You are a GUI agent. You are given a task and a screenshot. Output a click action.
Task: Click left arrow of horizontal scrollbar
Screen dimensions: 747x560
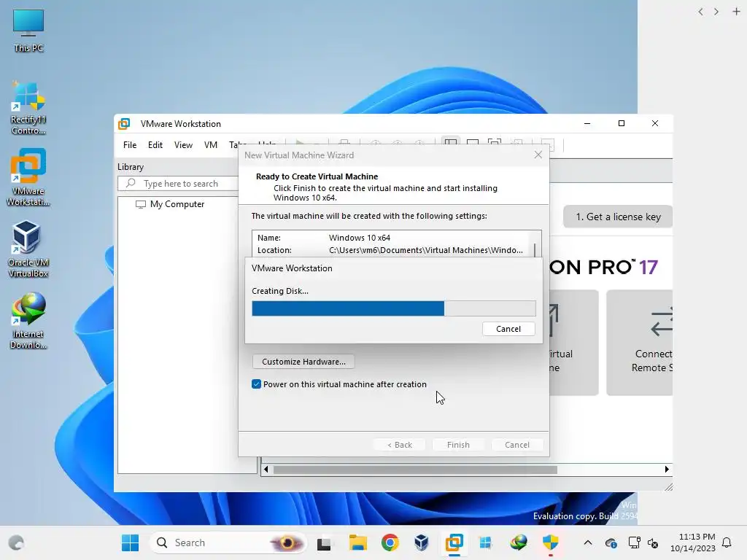tap(266, 470)
